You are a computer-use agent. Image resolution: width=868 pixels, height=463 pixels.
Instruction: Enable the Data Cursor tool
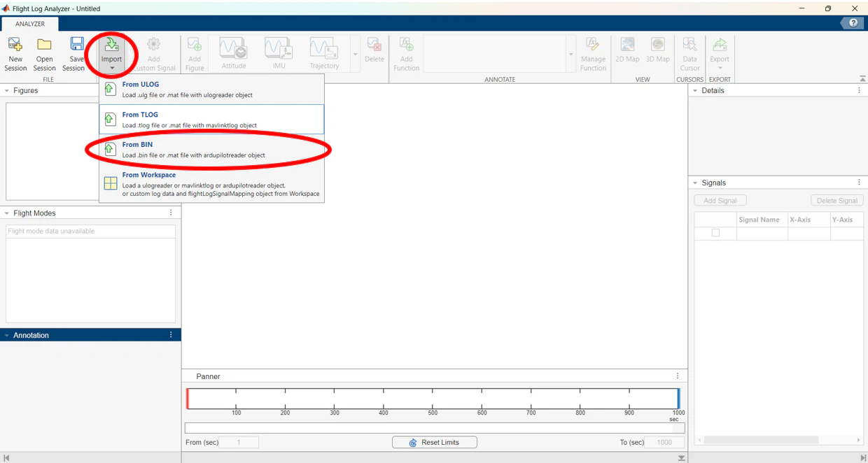689,45
